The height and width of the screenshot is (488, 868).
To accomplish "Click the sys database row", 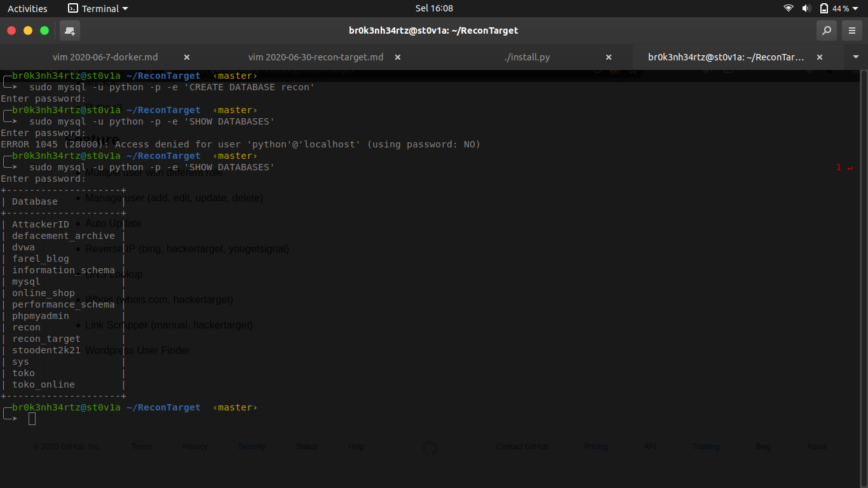I will pyautogui.click(x=63, y=362).
